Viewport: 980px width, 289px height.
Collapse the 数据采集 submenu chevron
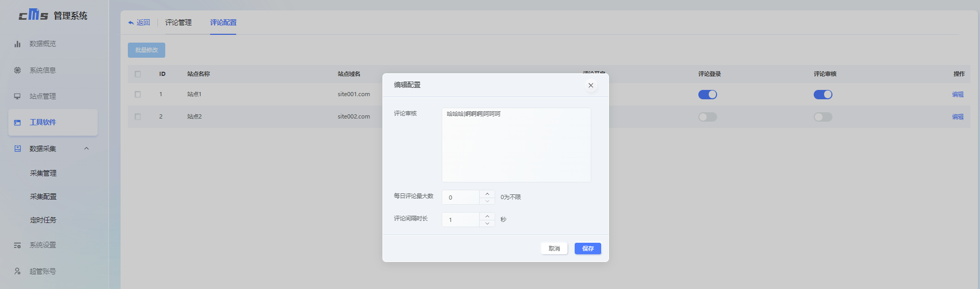pyautogui.click(x=86, y=149)
